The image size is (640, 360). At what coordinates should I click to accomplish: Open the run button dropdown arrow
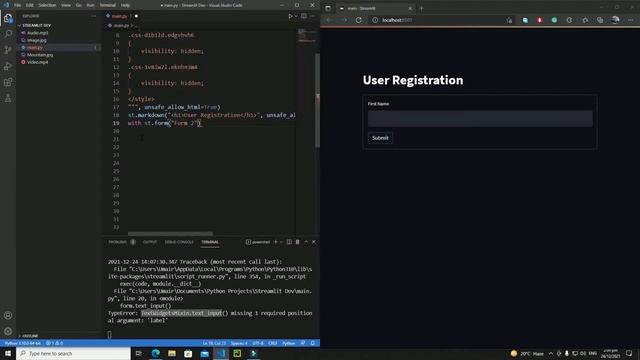(296, 16)
